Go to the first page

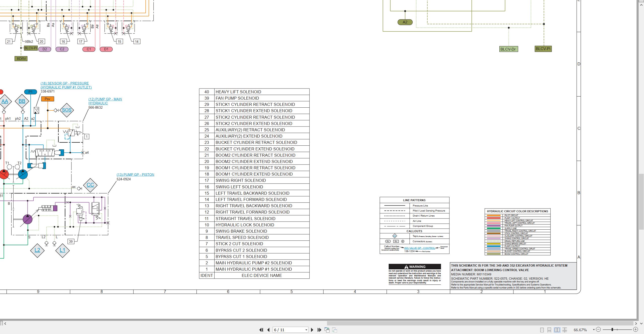261,330
